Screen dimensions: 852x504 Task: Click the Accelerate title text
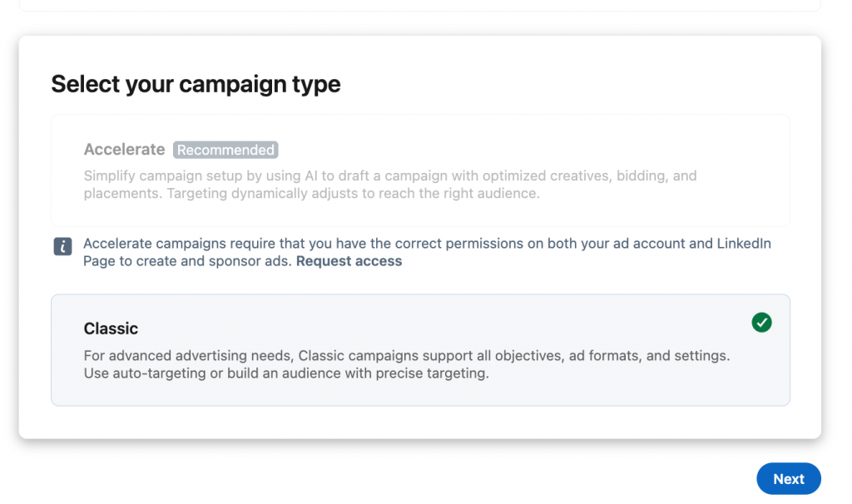tap(124, 150)
